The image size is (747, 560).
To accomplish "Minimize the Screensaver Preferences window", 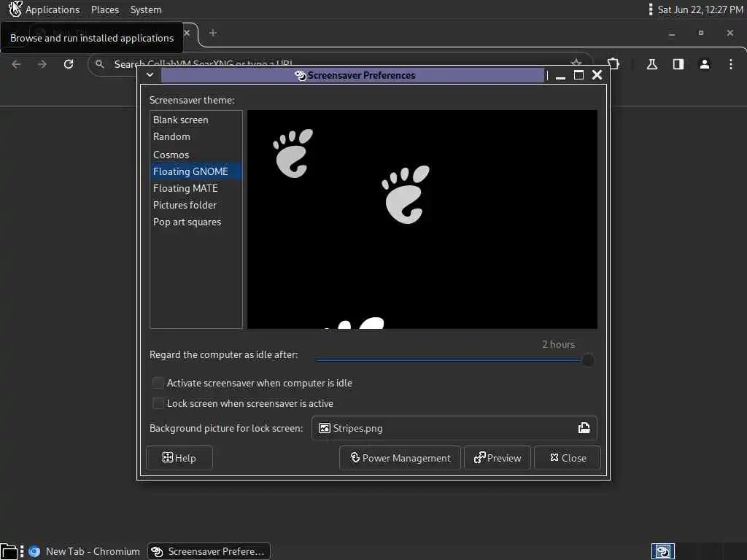I will click(560, 76).
